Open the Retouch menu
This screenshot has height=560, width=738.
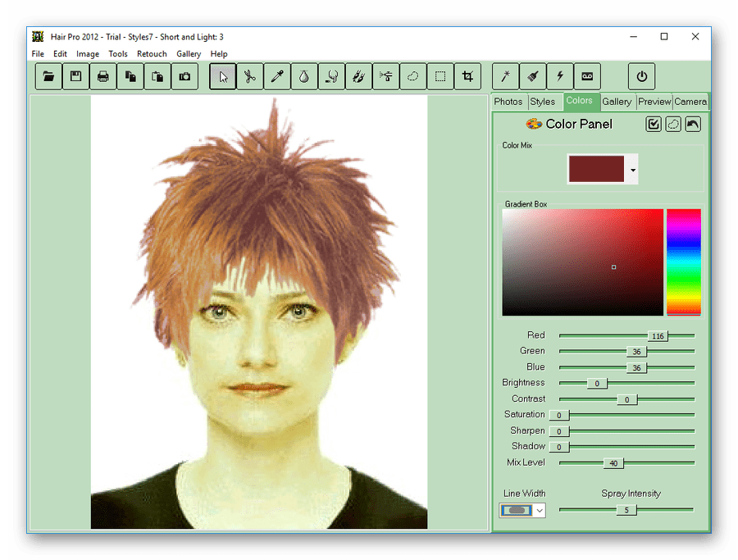[152, 54]
